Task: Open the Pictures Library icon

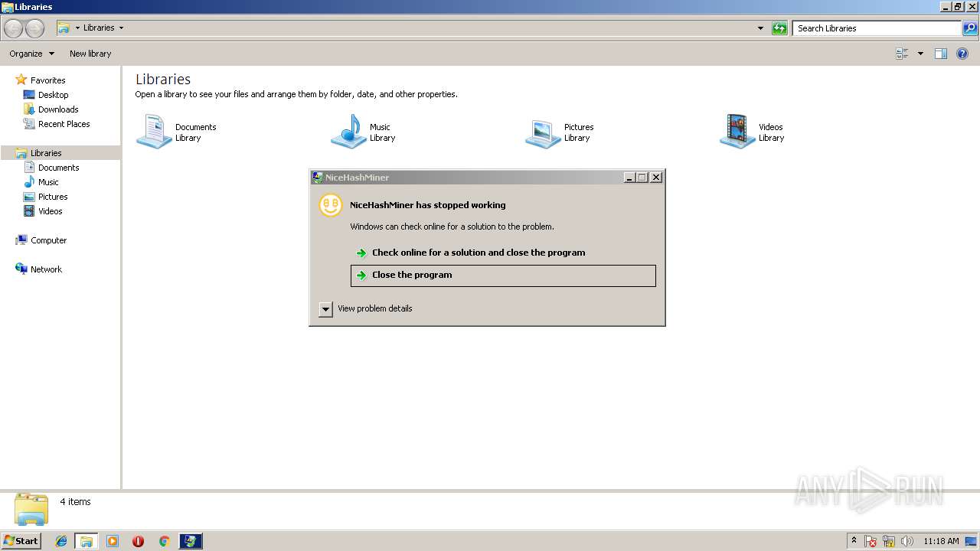Action: 544,132
